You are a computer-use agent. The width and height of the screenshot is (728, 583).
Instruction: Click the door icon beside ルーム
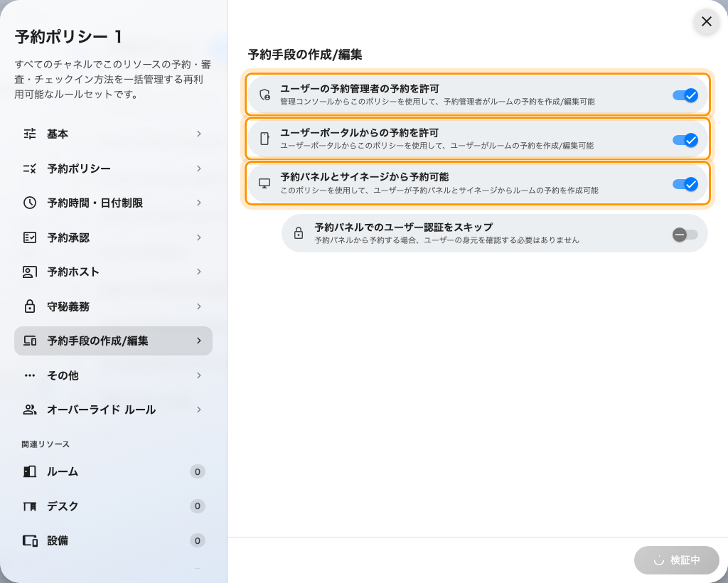point(30,471)
